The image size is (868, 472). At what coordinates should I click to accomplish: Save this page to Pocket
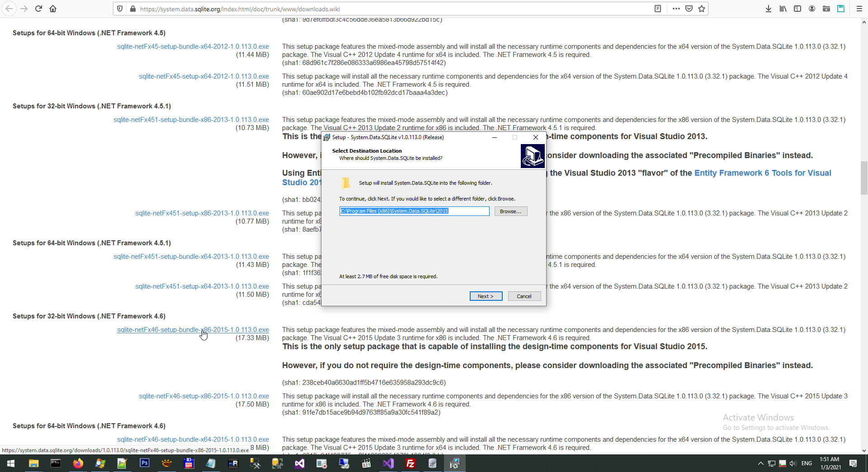[689, 9]
